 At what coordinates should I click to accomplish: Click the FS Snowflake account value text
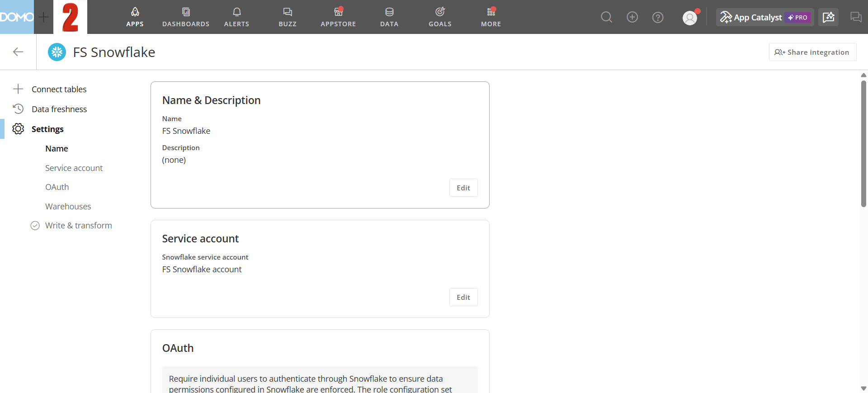(x=202, y=269)
